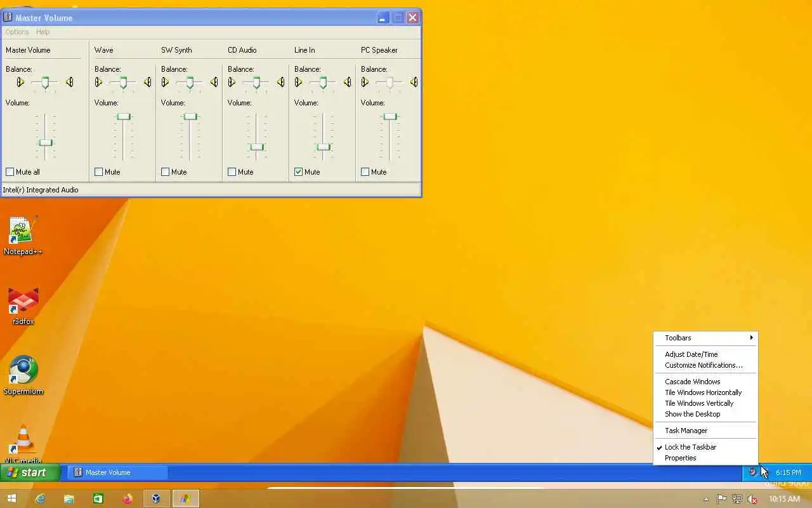812x508 pixels.
Task: Check the Mute box under CD Audio
Action: coord(232,172)
